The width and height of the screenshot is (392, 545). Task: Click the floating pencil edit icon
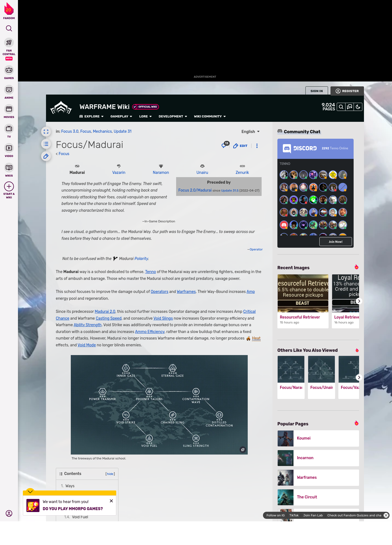pos(46,156)
